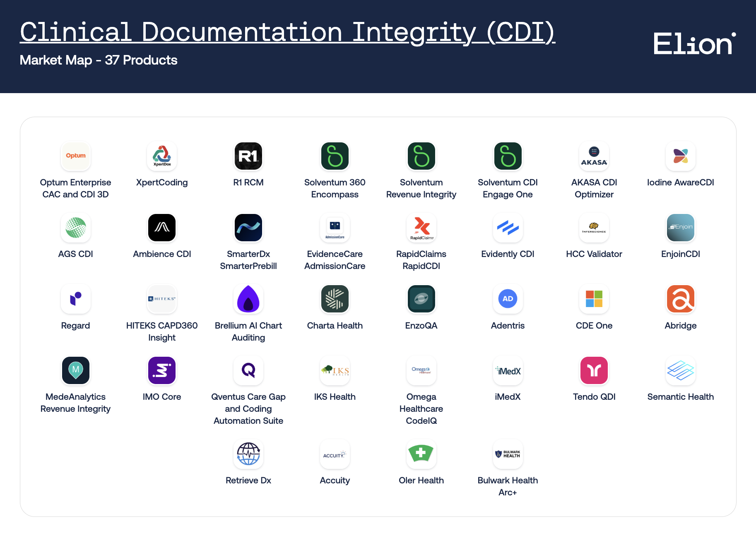
Task: Click the 'Market Map - 37 Products' subtitle
Action: point(99,60)
